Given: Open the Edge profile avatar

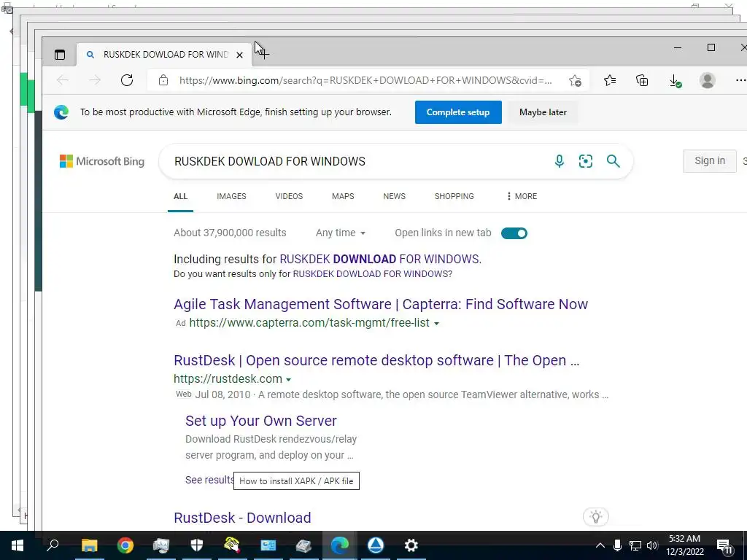Looking at the screenshot, I should [x=708, y=80].
